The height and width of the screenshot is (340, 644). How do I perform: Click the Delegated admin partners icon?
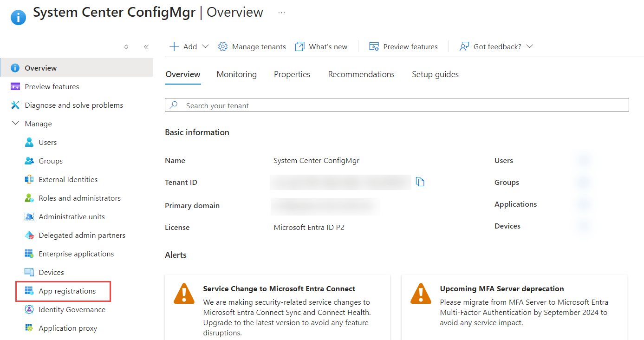[x=29, y=235]
